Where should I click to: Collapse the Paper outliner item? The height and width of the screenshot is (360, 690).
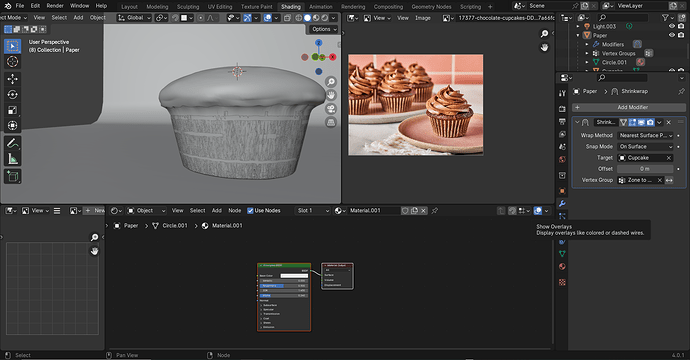pyautogui.click(x=578, y=35)
